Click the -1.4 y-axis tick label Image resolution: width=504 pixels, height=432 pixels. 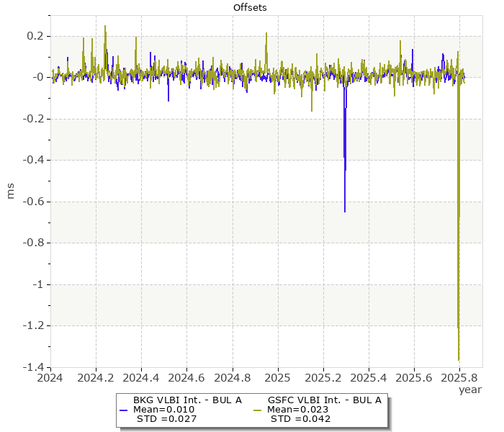click(33, 367)
